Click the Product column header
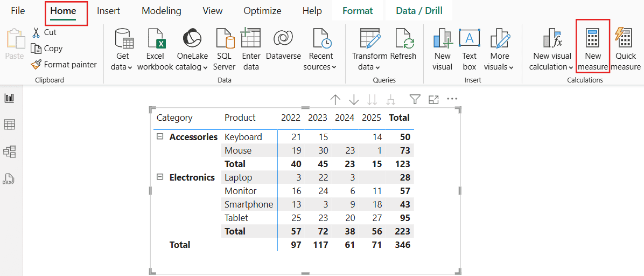The width and height of the screenshot is (644, 276). pos(240,118)
